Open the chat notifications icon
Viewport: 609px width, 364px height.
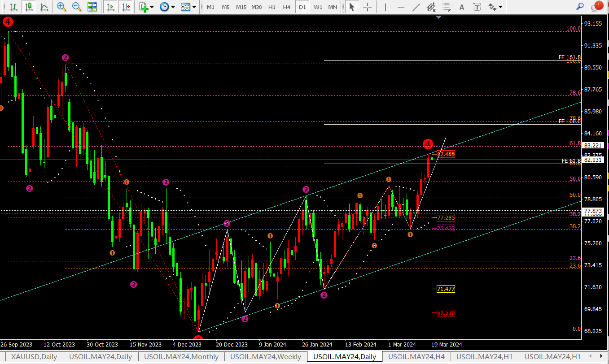(596, 7)
